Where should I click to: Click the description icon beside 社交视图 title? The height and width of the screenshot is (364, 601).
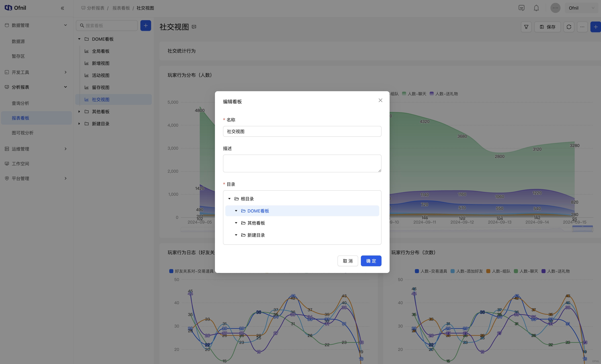[x=194, y=27]
